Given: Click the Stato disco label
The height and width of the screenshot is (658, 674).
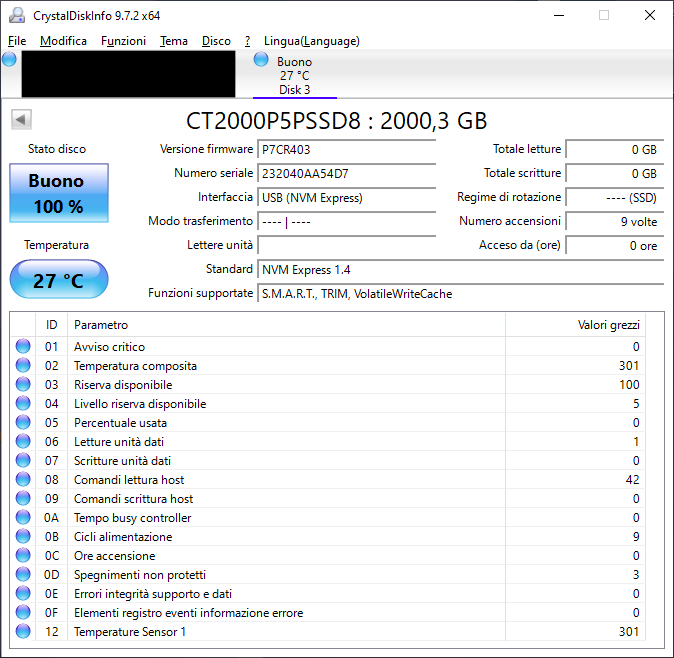Looking at the screenshot, I should point(57,149).
